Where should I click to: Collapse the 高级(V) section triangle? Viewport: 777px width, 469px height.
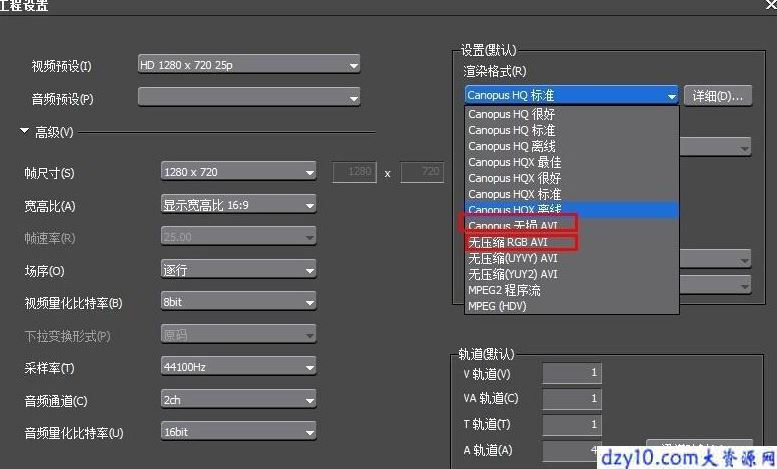click(24, 131)
